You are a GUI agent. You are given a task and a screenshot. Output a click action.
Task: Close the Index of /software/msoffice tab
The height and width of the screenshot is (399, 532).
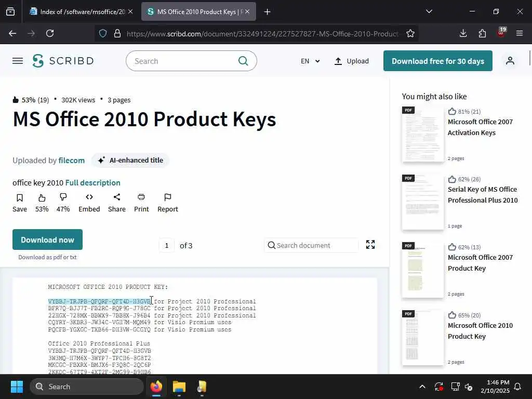pos(130,12)
